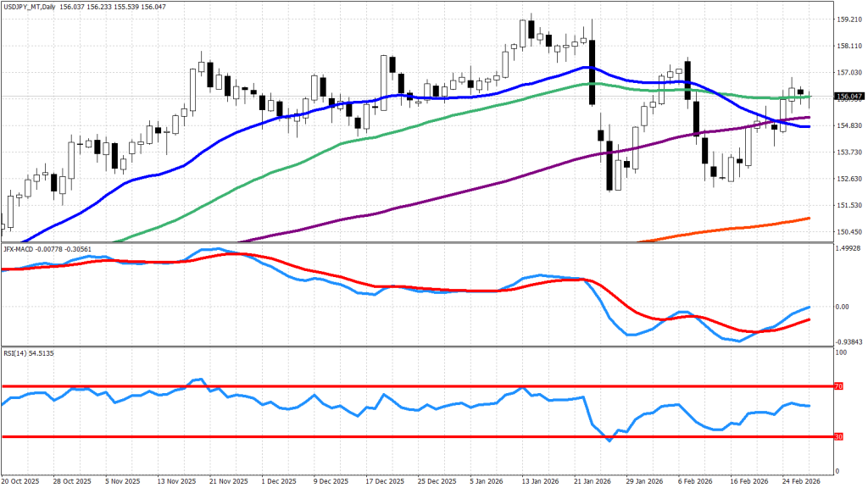Select the 24 Feb 2026 date label
This screenshot has width=868, height=488.
[799, 480]
